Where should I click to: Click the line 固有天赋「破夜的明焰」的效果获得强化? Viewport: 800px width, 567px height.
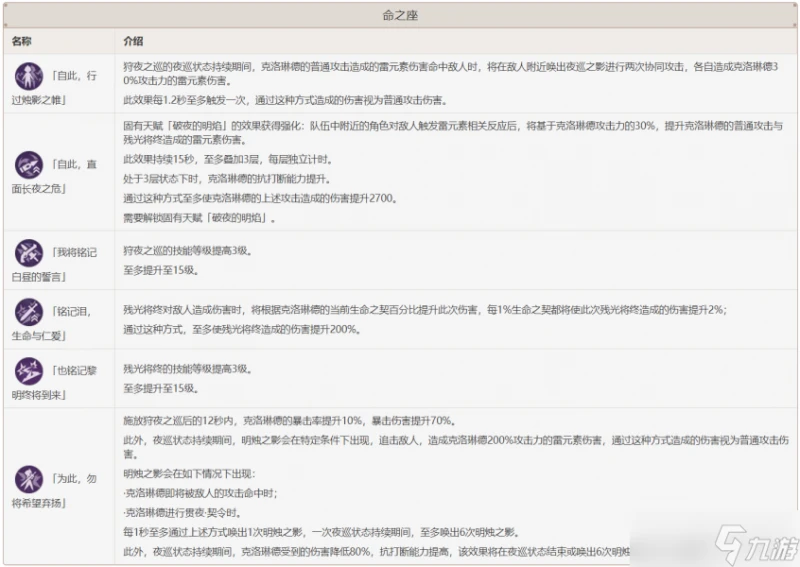453,133
